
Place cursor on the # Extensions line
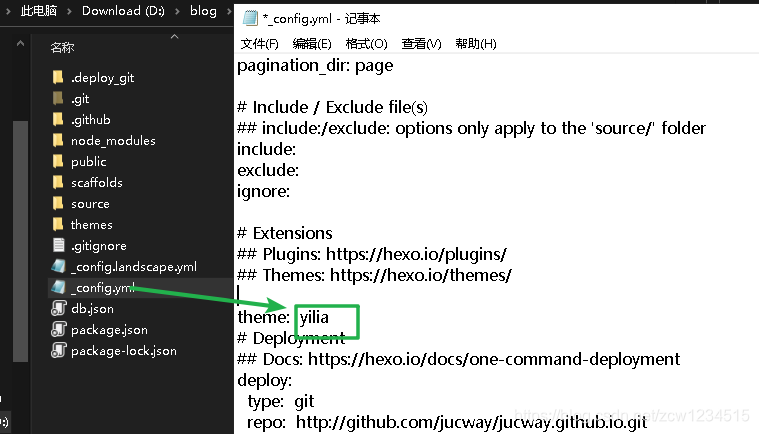(x=285, y=233)
